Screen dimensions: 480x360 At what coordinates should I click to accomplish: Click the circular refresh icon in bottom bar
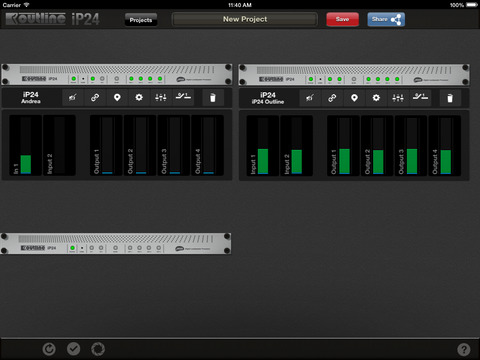click(49, 349)
